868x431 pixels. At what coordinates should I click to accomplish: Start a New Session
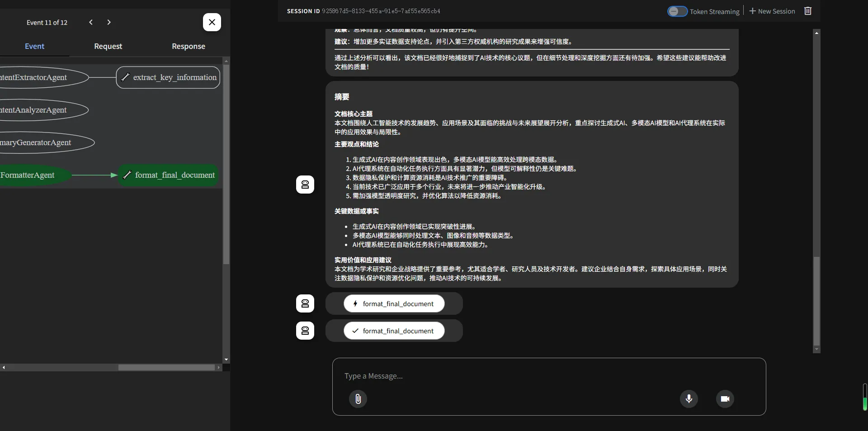(772, 11)
